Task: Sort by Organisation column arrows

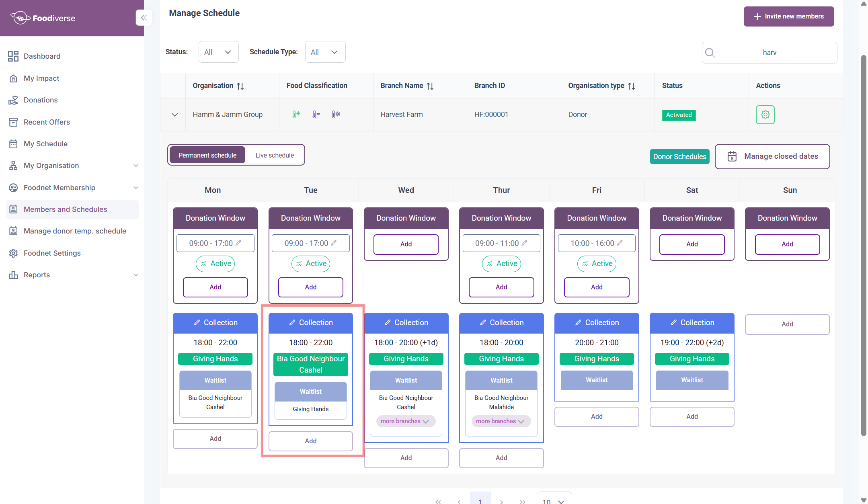Action: click(x=240, y=86)
